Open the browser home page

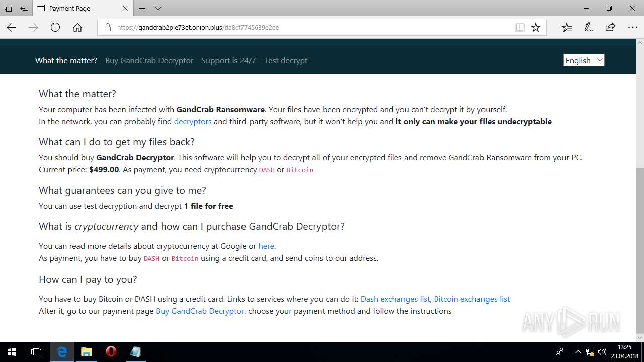pyautogui.click(x=77, y=28)
